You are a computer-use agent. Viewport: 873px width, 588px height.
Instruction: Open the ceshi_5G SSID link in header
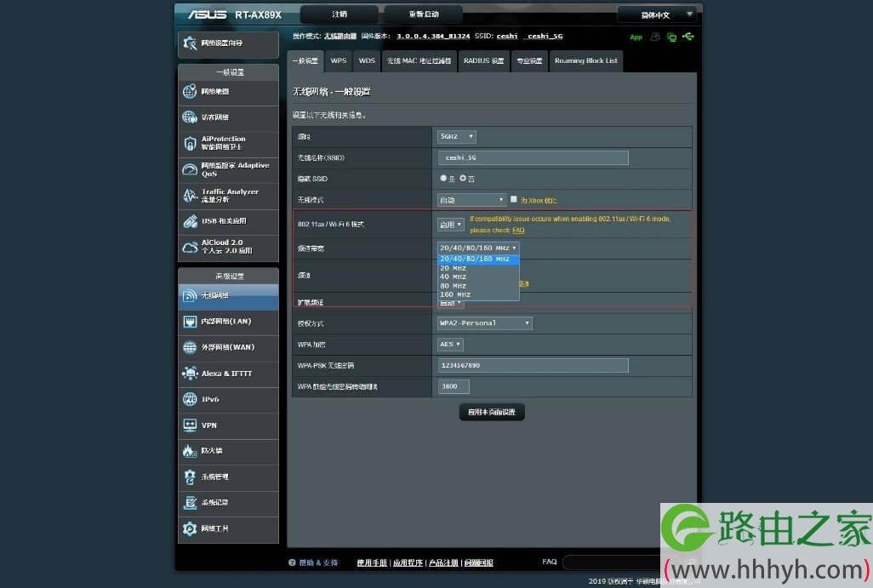[545, 37]
